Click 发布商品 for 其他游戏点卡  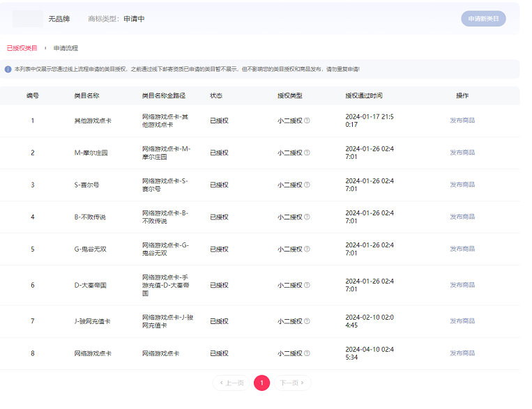pyautogui.click(x=462, y=121)
